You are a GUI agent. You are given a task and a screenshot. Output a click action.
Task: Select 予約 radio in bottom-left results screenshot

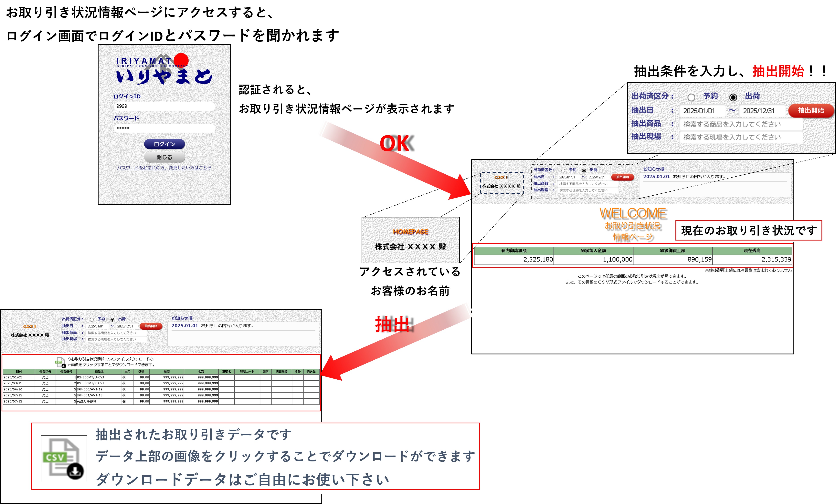[x=92, y=320]
